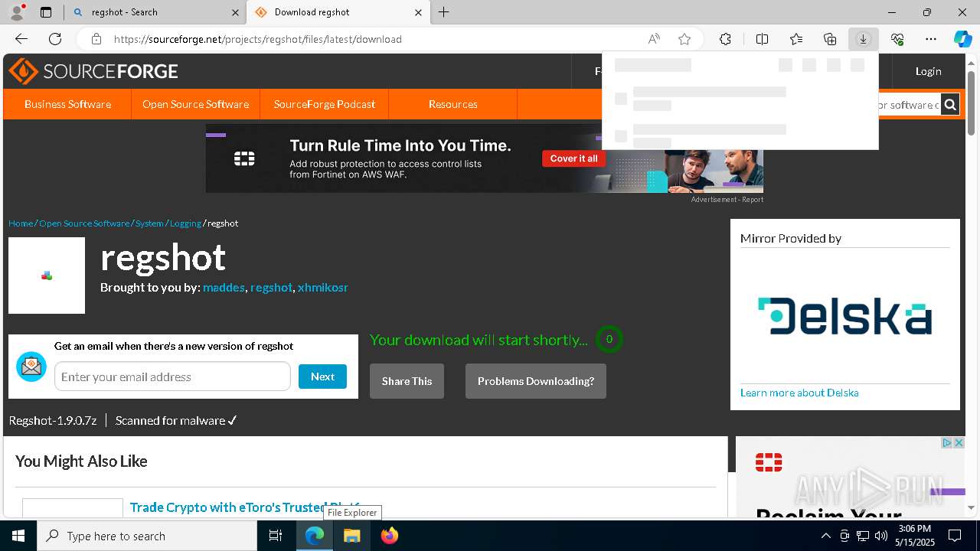Screen dimensions: 980x551
Task: Open the regshot author link
Action: pos(271,288)
